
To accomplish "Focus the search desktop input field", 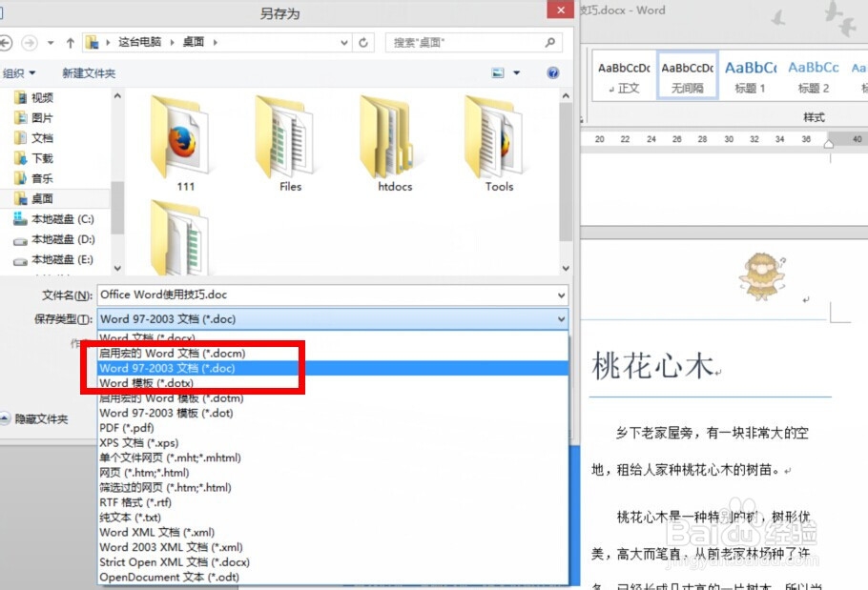I will (x=474, y=43).
